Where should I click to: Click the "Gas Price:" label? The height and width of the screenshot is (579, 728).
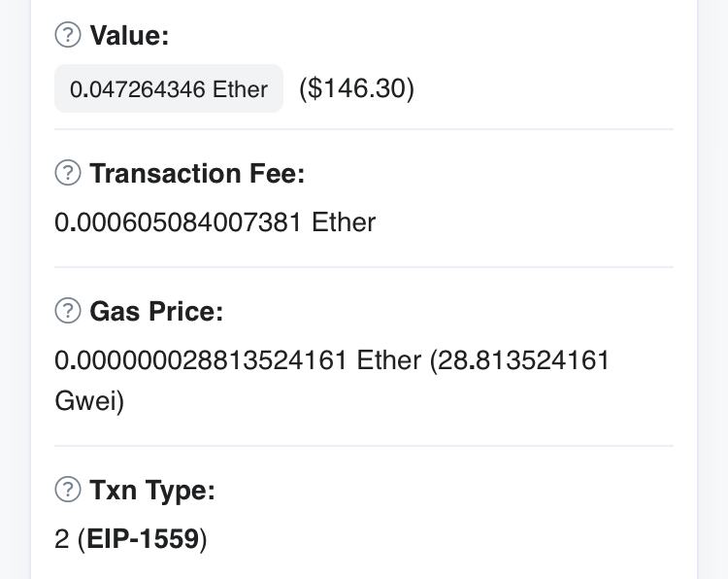point(156,312)
